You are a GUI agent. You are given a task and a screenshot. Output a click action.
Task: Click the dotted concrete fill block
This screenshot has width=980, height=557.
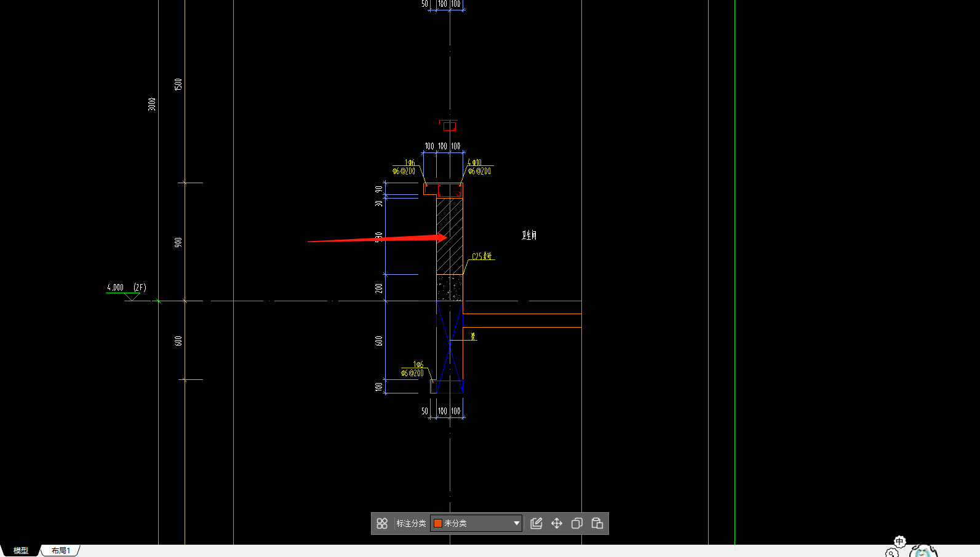[450, 288]
